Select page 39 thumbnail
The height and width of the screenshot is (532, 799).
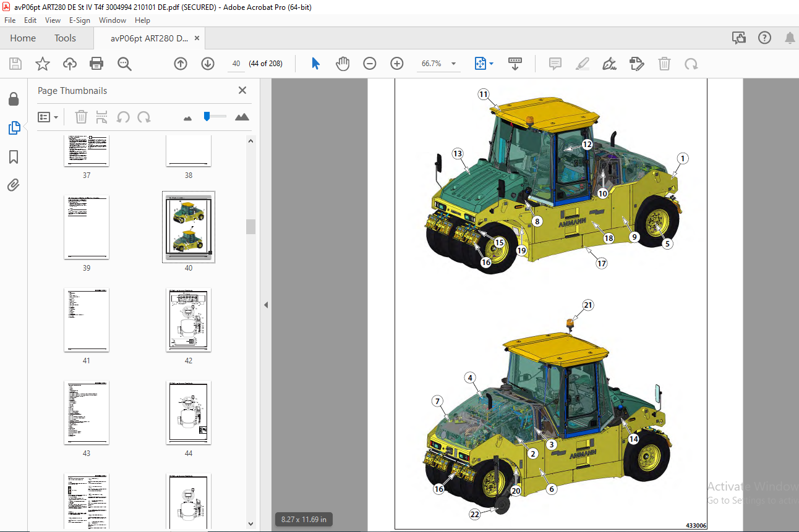[x=87, y=227]
